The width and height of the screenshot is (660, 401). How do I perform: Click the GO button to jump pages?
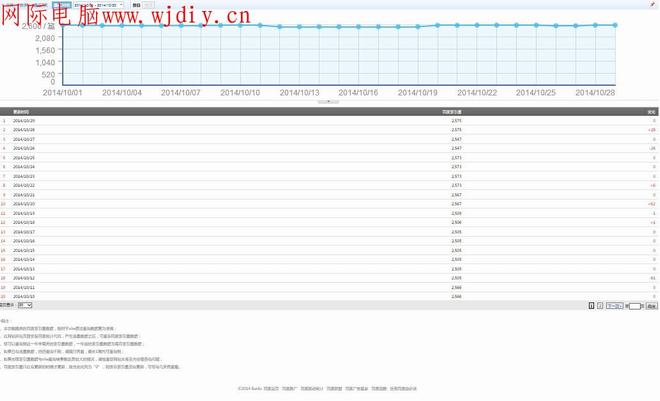(650, 306)
